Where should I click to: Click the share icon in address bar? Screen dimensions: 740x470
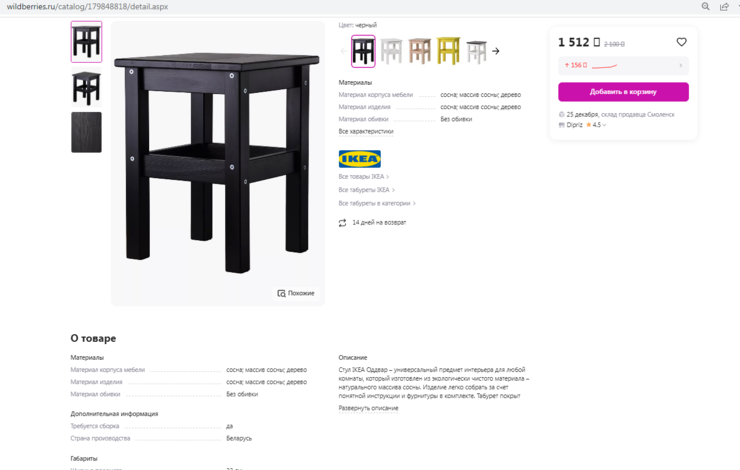724,6
